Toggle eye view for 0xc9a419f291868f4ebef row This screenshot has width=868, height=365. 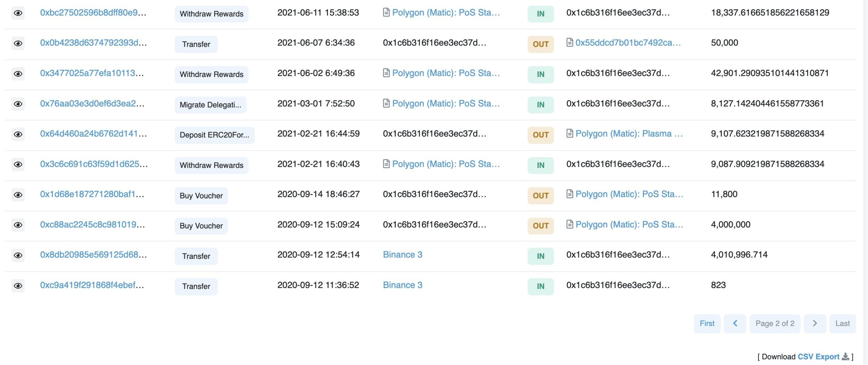[x=18, y=286]
